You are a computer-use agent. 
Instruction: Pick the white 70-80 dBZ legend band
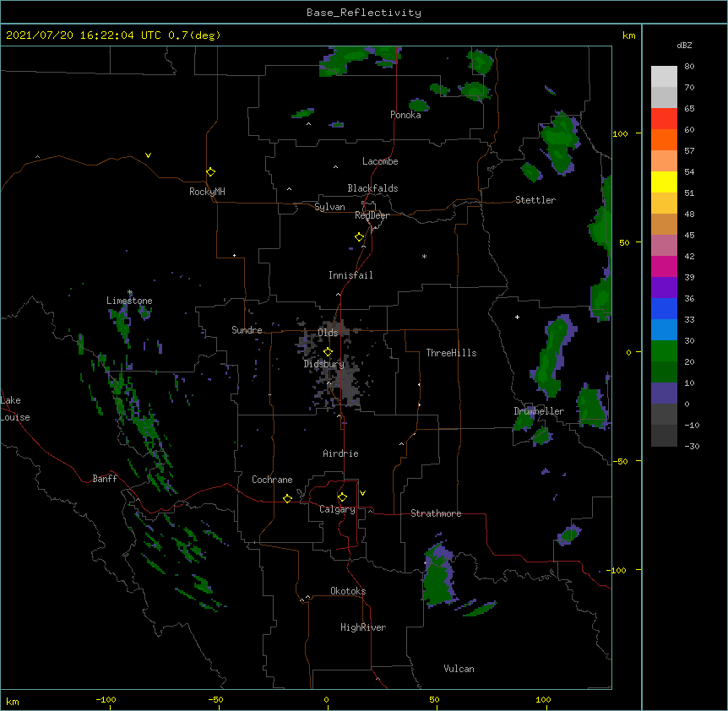664,77
